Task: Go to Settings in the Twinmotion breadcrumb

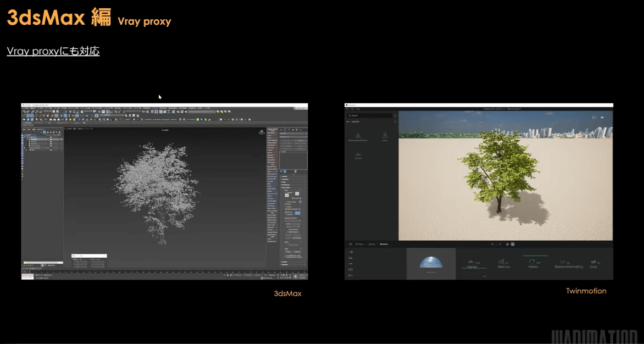Action: click(x=359, y=244)
